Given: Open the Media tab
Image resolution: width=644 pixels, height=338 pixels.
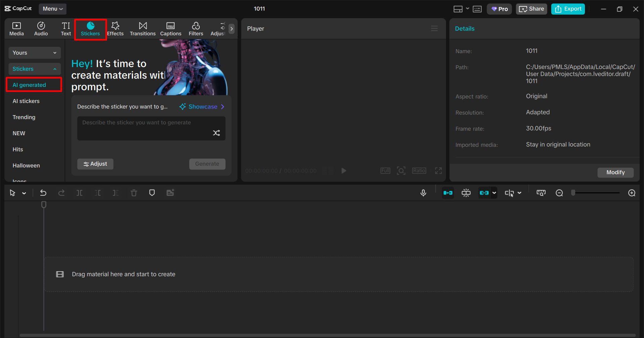Looking at the screenshot, I should tap(16, 29).
